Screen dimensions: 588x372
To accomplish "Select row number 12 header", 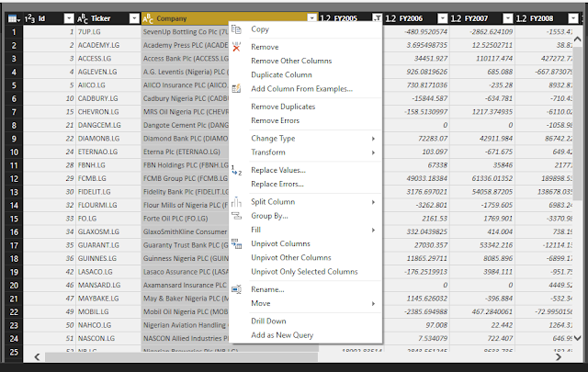I will pyautogui.click(x=15, y=179).
